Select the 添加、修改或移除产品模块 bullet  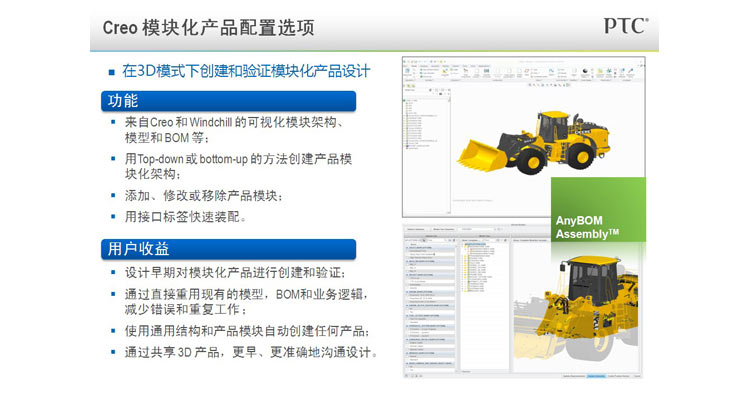(x=203, y=195)
